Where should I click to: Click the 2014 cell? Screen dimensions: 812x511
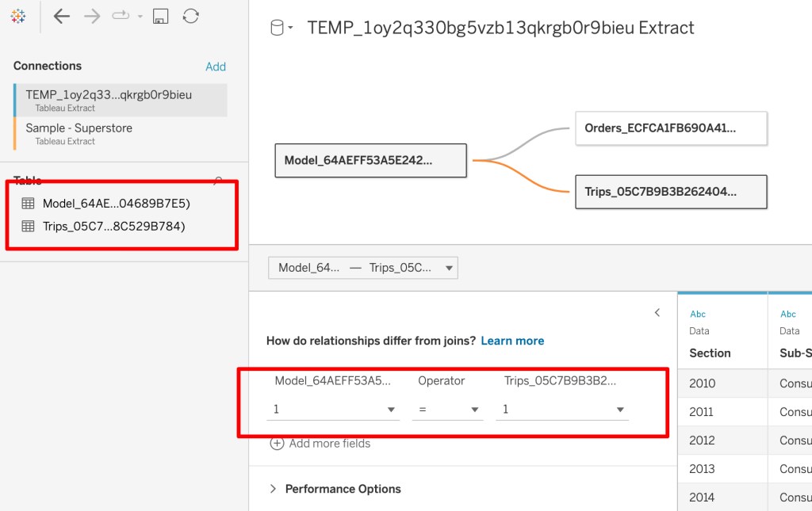point(722,497)
